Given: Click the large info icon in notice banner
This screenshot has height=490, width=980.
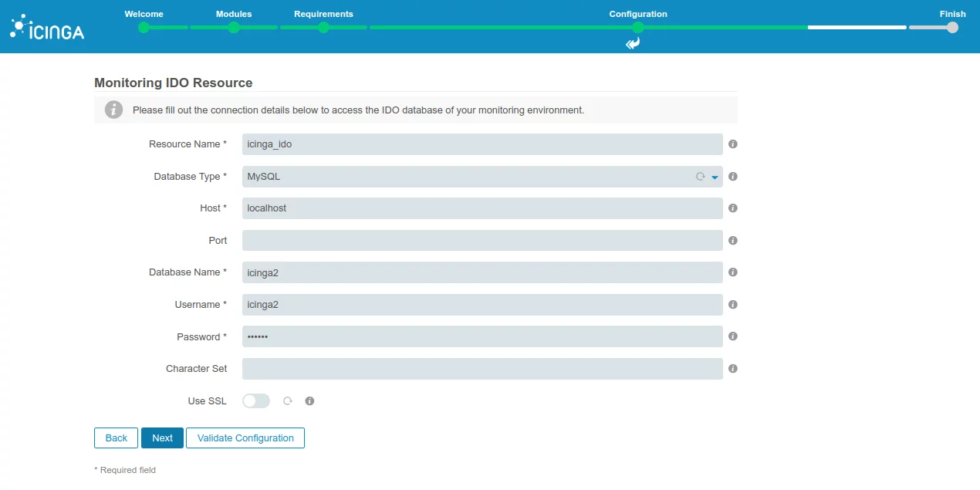Looking at the screenshot, I should [x=113, y=110].
